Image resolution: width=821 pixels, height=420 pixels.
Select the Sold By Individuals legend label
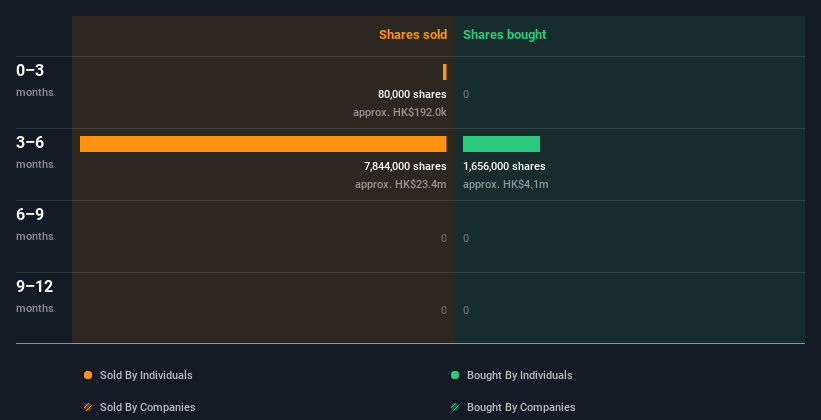146,375
